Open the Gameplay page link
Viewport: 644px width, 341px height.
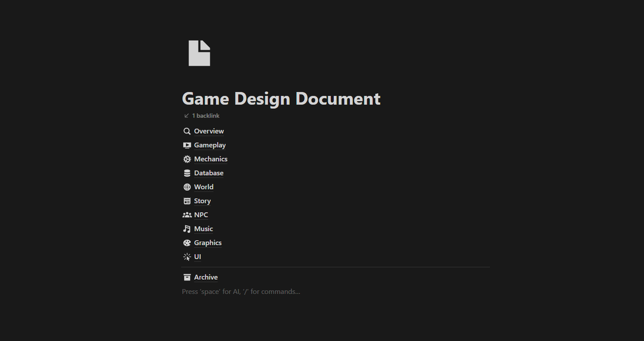pyautogui.click(x=210, y=145)
